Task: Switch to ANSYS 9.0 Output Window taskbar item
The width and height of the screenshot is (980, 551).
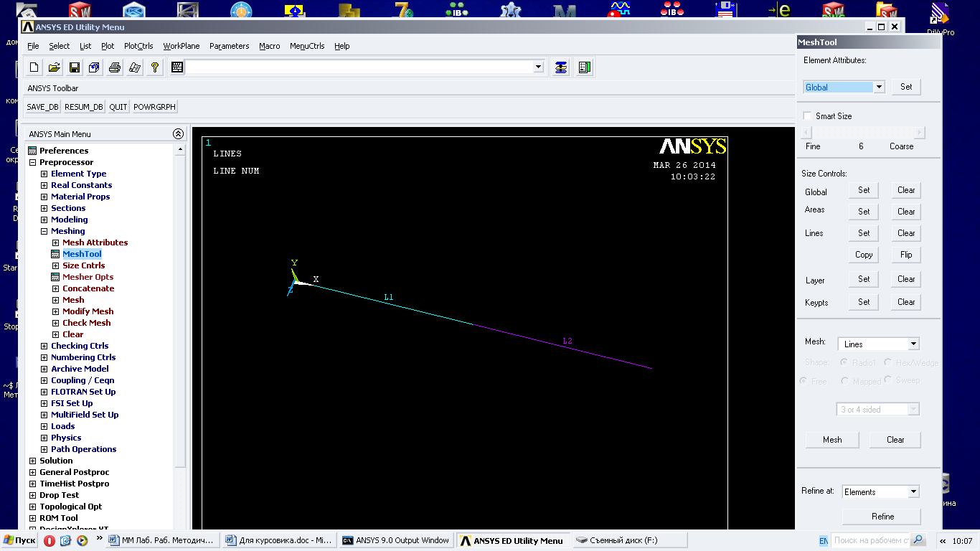Action: click(396, 540)
